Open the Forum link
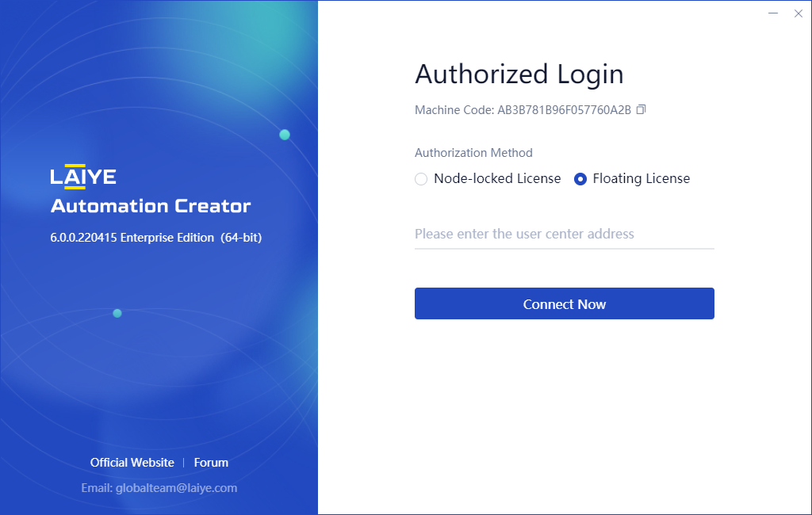This screenshot has width=812, height=515. [x=211, y=463]
